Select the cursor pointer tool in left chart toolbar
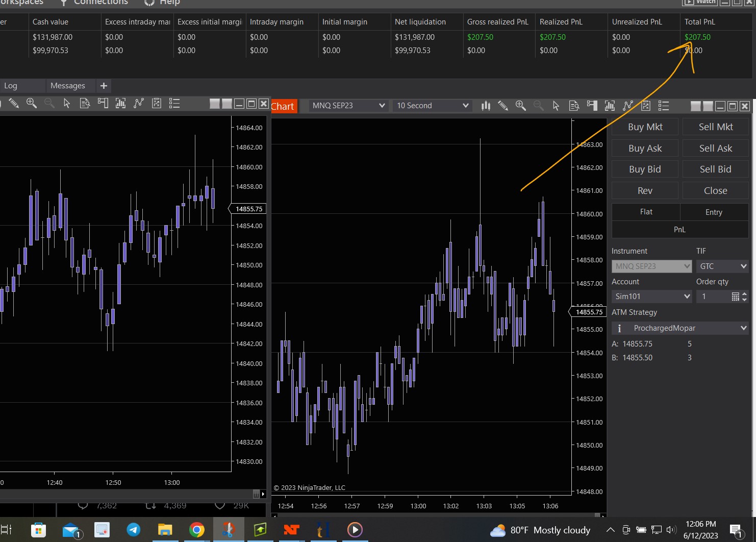756x542 pixels. click(67, 104)
